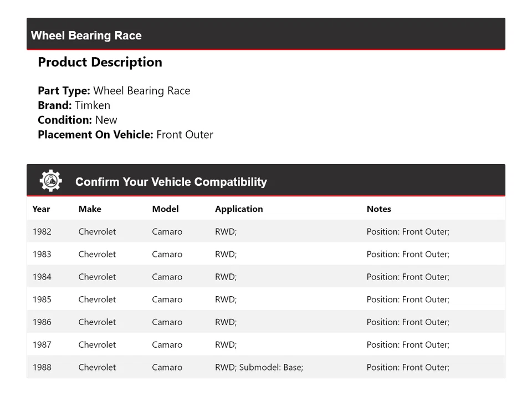Click the Model column header

tap(165, 209)
